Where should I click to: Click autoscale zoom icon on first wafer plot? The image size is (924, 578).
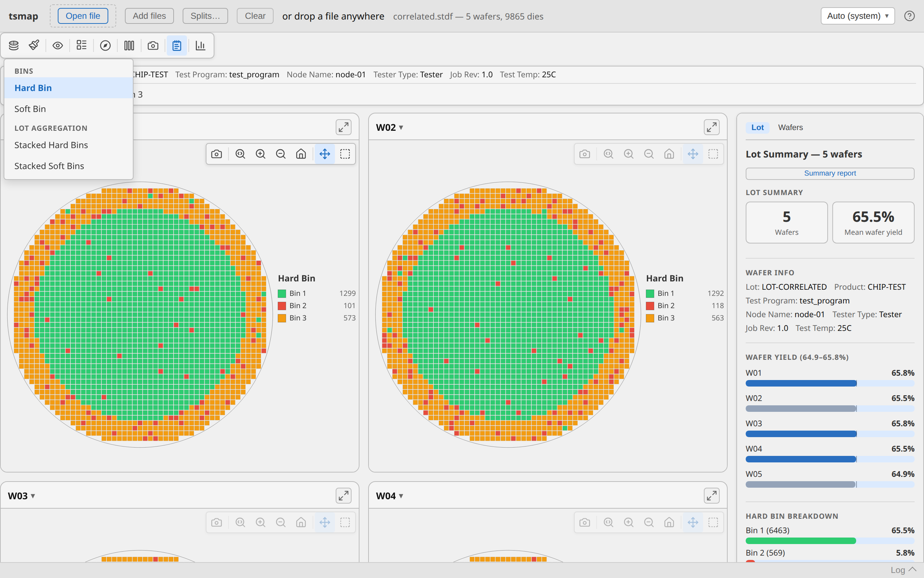pyautogui.click(x=240, y=154)
